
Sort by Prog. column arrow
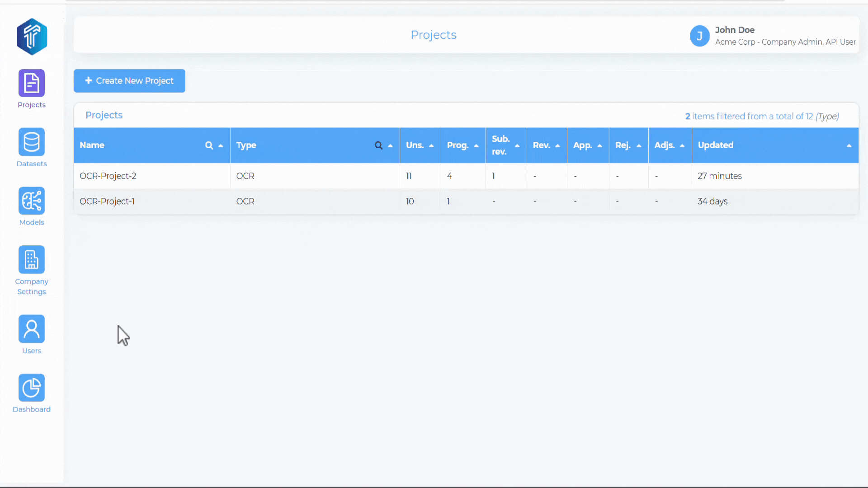click(476, 145)
